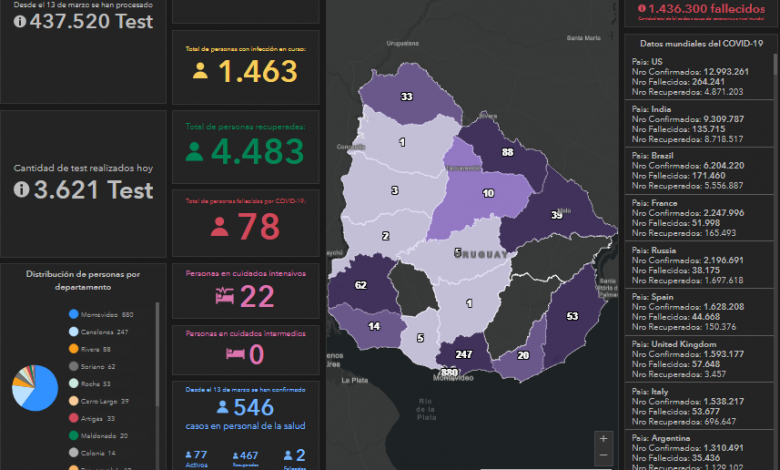Image resolution: width=780 pixels, height=470 pixels.
Task: Click the intensive care bed icon
Action: point(223,295)
